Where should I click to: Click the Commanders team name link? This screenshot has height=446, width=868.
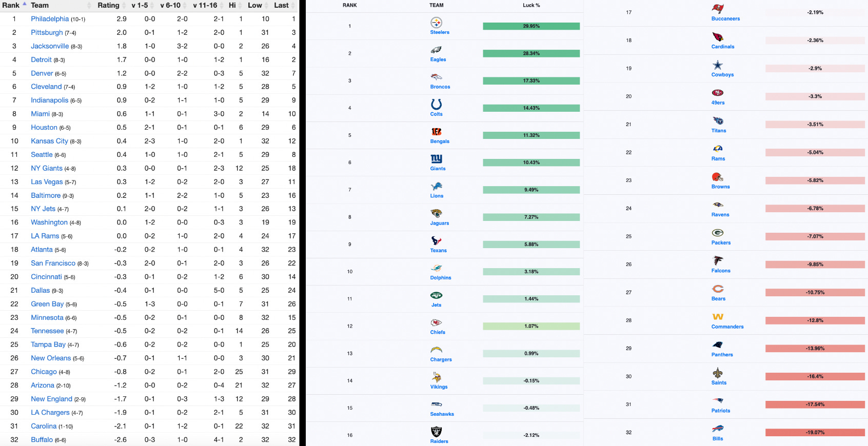[x=727, y=327]
